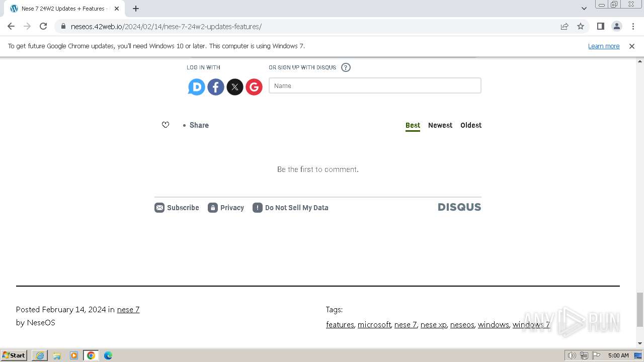This screenshot has width=644, height=362.
Task: Open the DISQUS logo link
Action: (459, 207)
